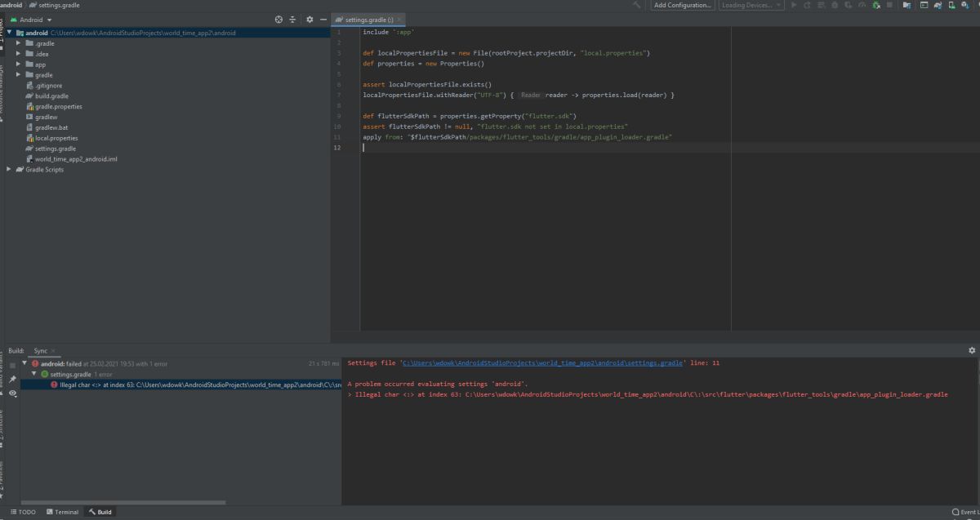Click the Reader parameter hint on line 7
The height and width of the screenshot is (520, 980).
pos(531,96)
